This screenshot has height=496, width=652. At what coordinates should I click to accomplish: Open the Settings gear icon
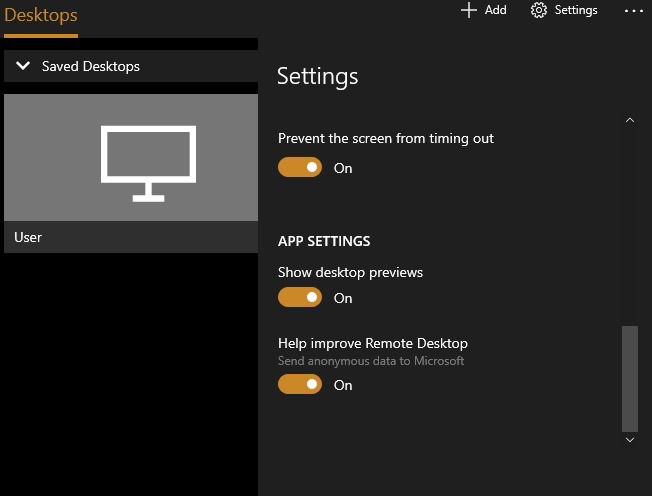[538, 10]
